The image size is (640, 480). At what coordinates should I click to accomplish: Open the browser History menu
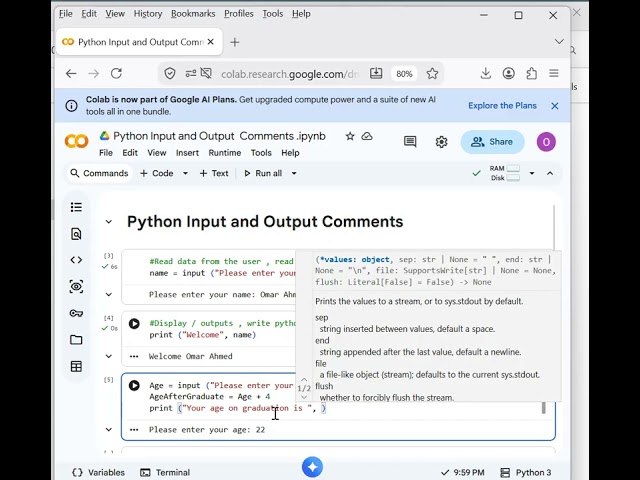pos(148,14)
